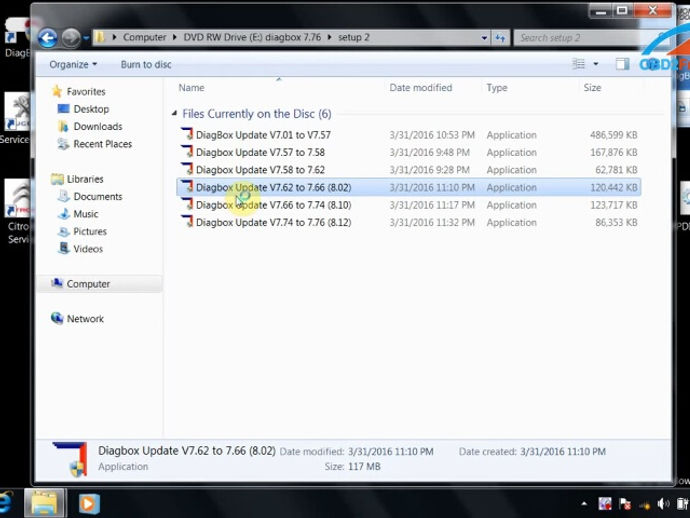Minimize the Explorer window
The height and width of the screenshot is (518, 690).
(601, 11)
